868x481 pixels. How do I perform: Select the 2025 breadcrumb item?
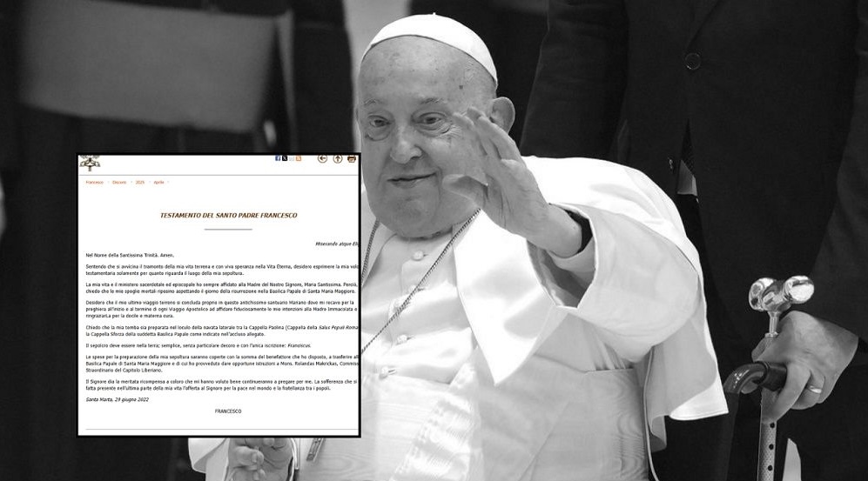140,183
